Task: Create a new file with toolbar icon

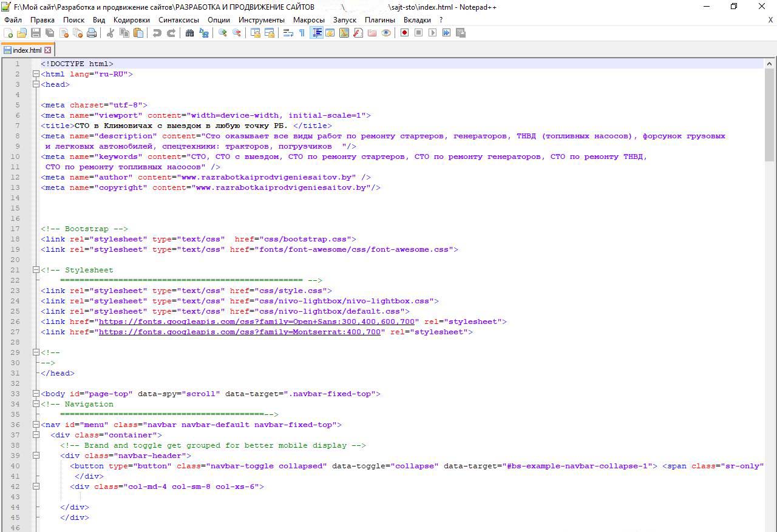Action: 8,33
